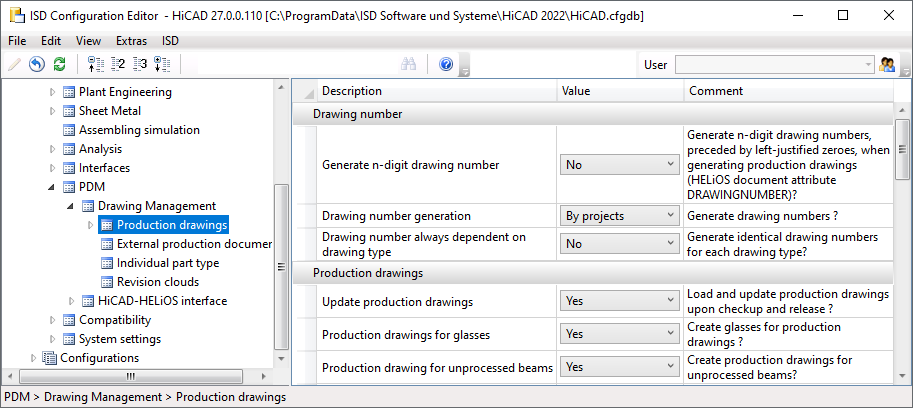Viewport: 913px width, 408px height.
Task: Click the binoculars search icon
Action: pos(408,64)
